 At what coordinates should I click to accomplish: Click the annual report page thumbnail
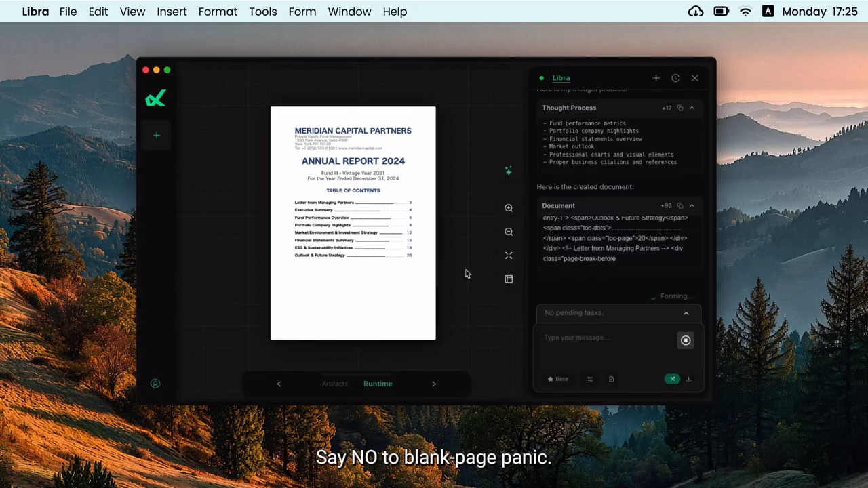click(353, 223)
